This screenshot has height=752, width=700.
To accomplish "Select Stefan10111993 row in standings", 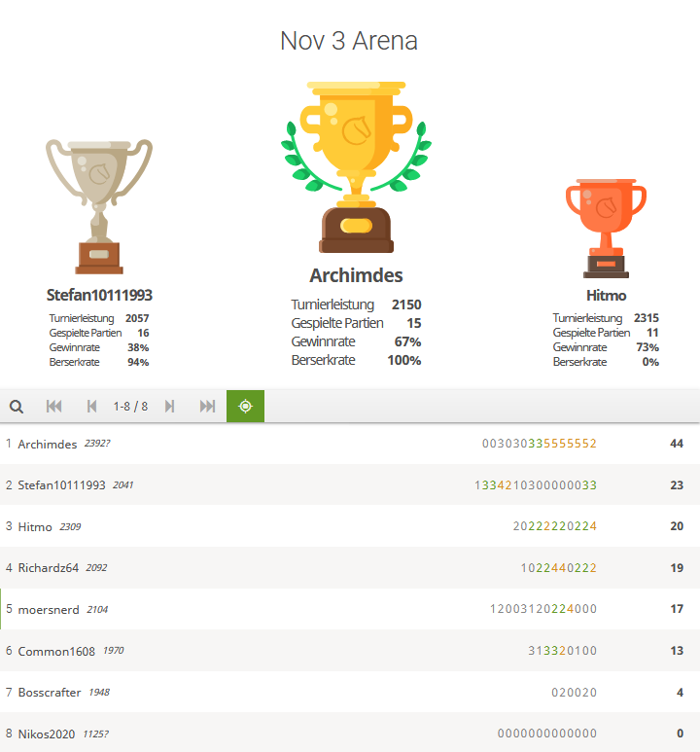I will coord(350,484).
